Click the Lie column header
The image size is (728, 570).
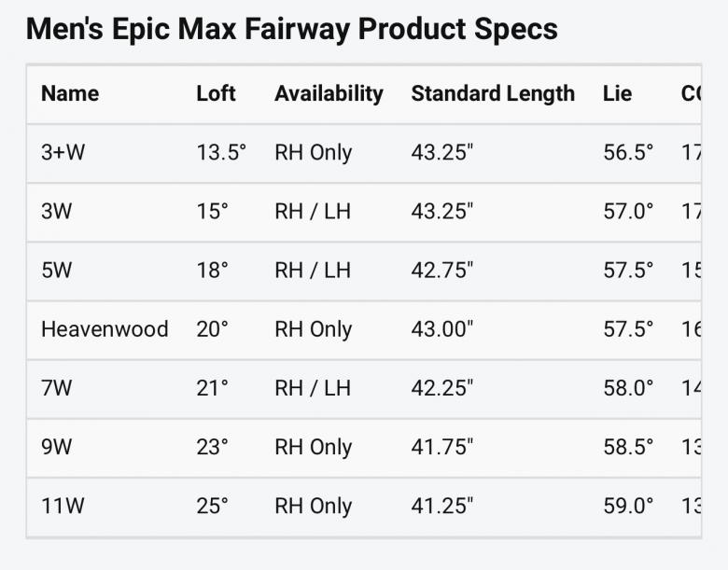pyautogui.click(x=617, y=94)
